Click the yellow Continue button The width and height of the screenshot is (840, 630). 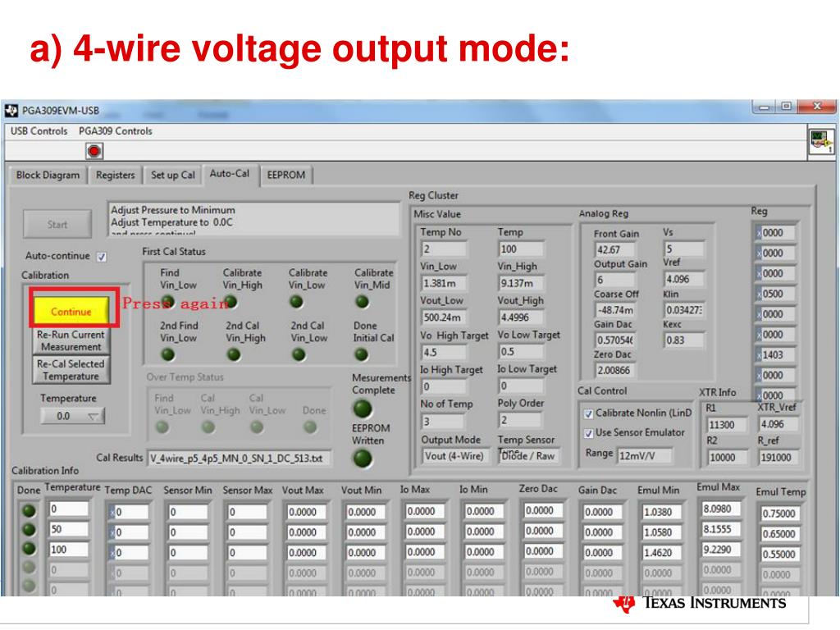click(71, 311)
